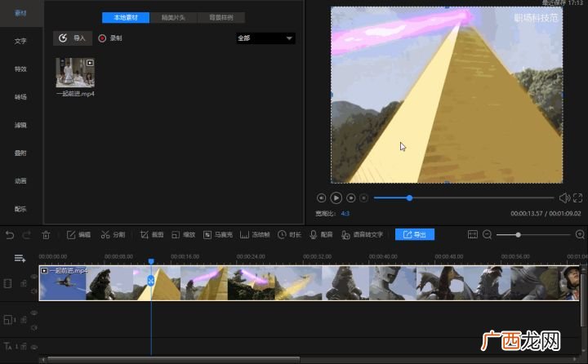Click the preview playback progress slider
This screenshot has width=588, height=364.
(x=464, y=198)
